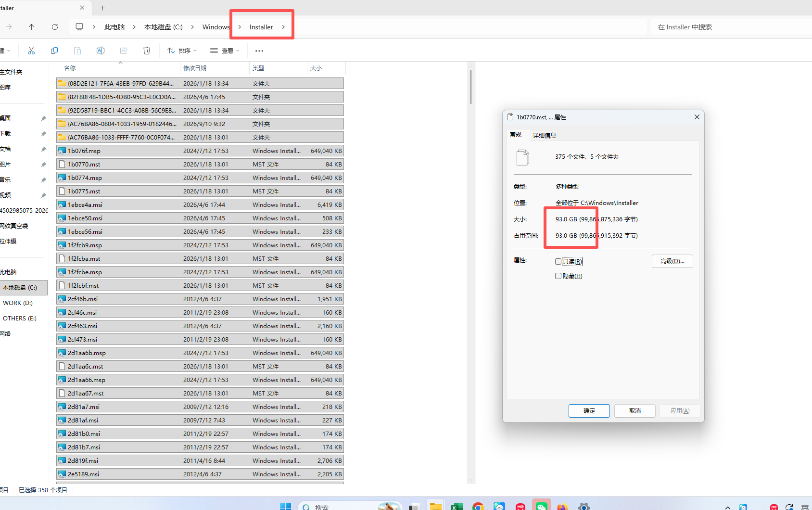
Task: Refresh the Installer folder view
Action: (55, 27)
